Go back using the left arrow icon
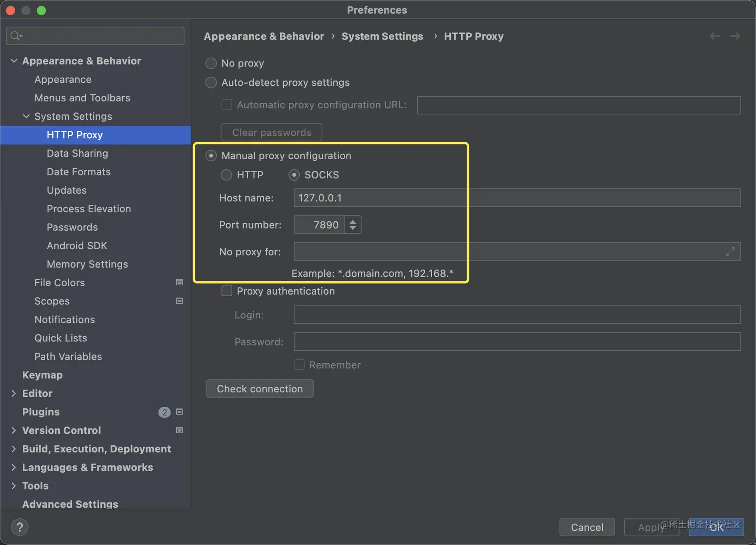The image size is (756, 545). point(715,36)
